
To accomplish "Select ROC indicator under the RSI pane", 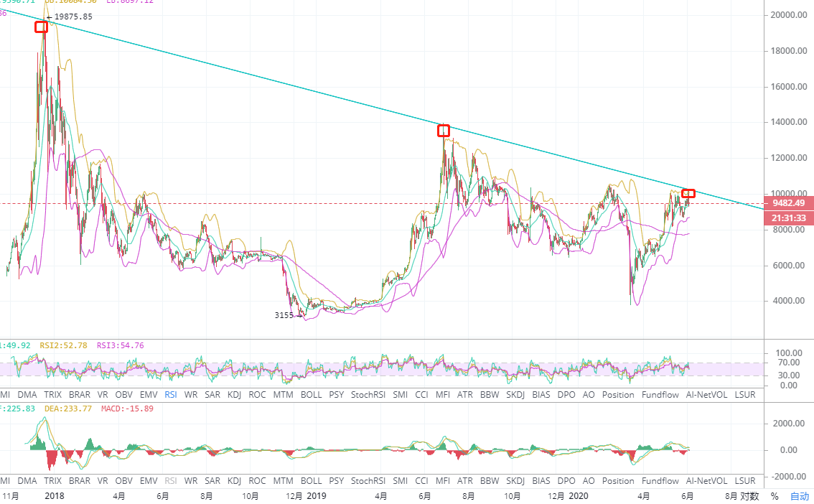I will [x=257, y=394].
